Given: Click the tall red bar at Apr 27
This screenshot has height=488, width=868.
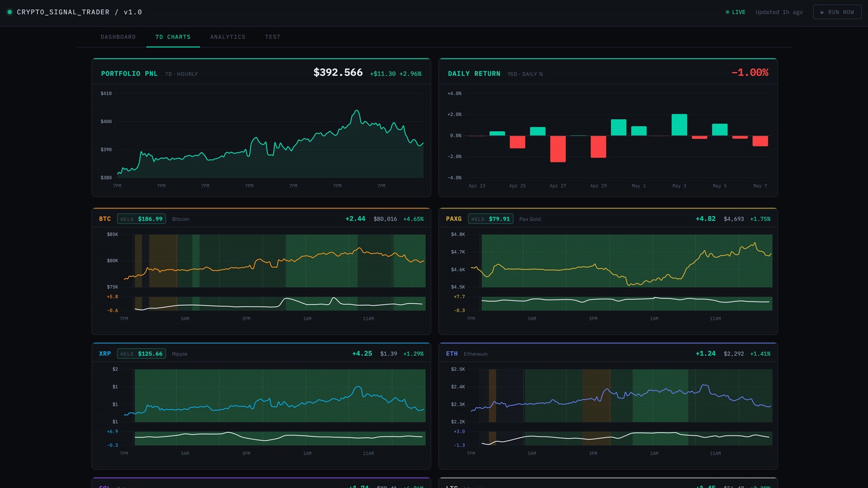Looking at the screenshot, I should coord(558,149).
